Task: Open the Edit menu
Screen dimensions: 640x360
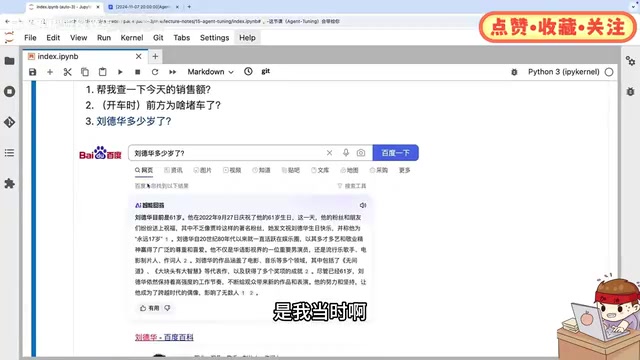Action: tap(53, 38)
